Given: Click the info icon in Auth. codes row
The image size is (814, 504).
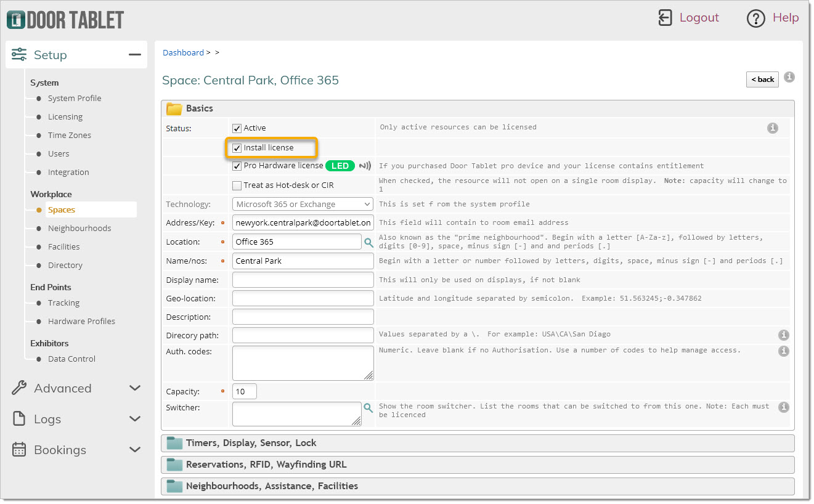Looking at the screenshot, I should 784,351.
